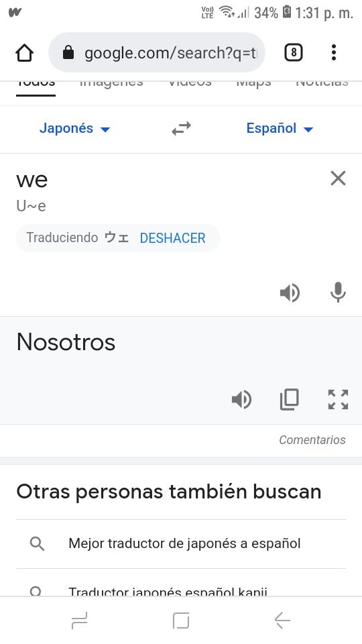Clear the source text with X
Image resolution: width=362 pixels, height=644 pixels.
pos(338,178)
